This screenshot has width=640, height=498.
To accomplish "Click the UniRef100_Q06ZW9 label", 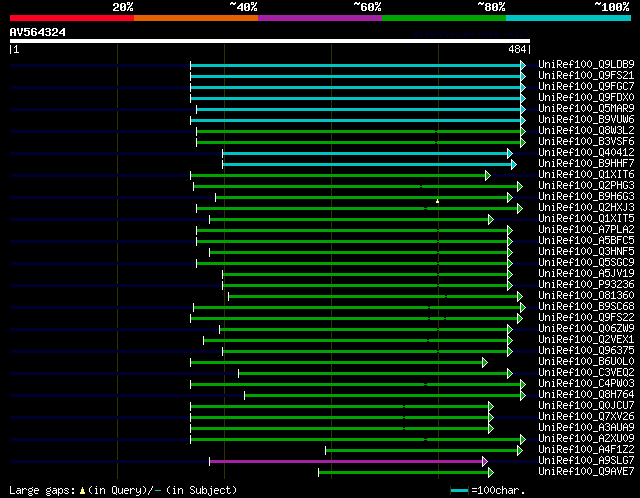I will [x=586, y=329].
